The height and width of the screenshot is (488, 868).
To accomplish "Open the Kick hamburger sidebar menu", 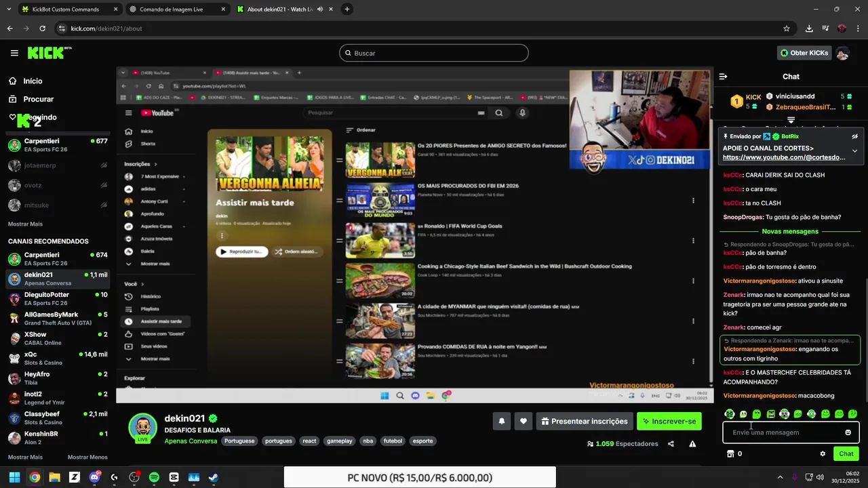I will point(14,53).
